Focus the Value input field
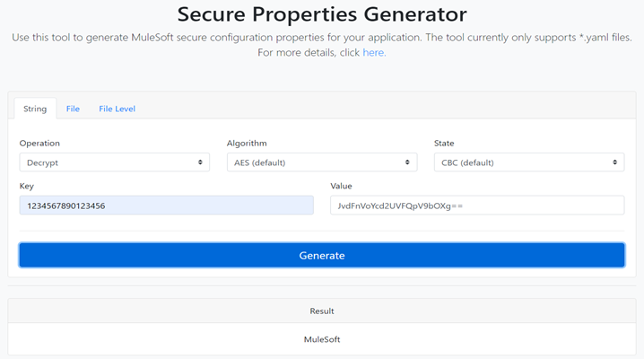Image resolution: width=644 pixels, height=359 pixels. click(x=476, y=206)
